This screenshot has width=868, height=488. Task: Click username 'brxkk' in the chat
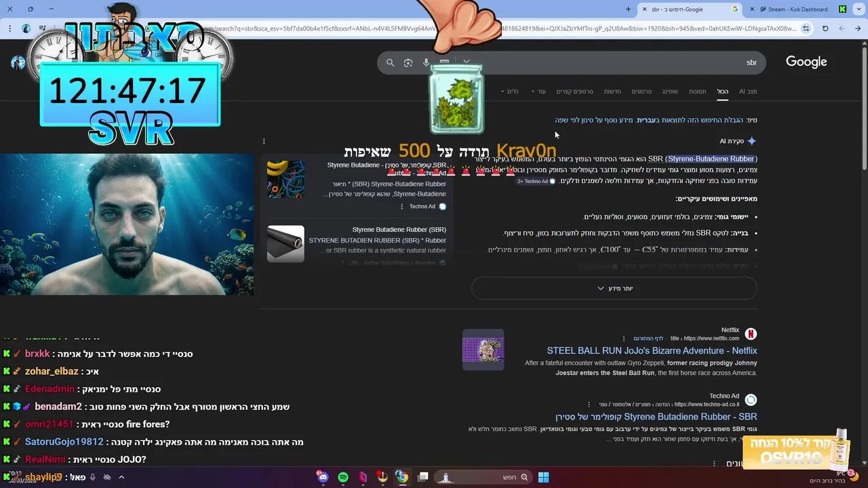pyautogui.click(x=37, y=354)
